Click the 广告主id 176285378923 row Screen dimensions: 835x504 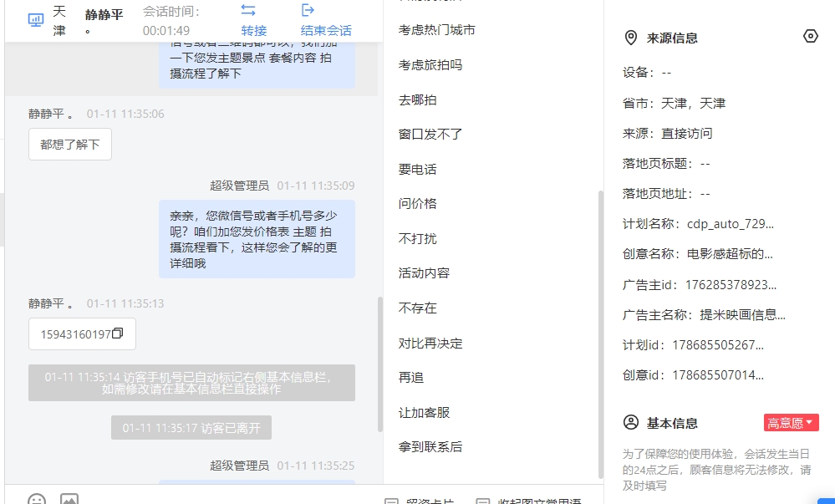point(700,285)
